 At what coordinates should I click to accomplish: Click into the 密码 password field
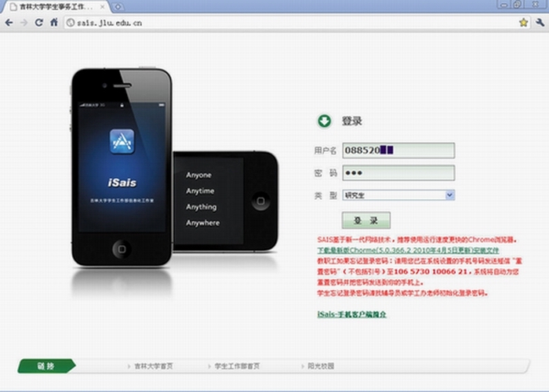tap(398, 172)
